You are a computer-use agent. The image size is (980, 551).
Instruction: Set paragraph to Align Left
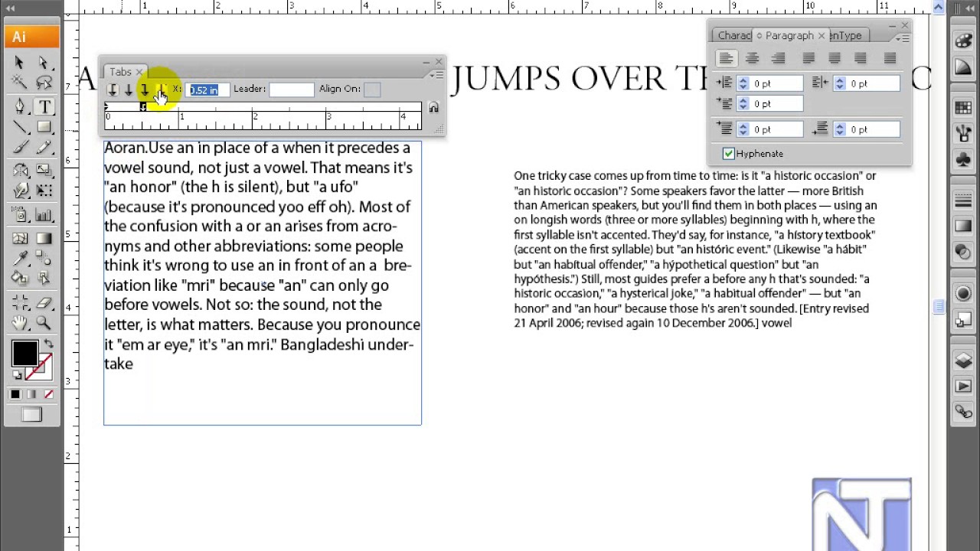[x=726, y=58]
